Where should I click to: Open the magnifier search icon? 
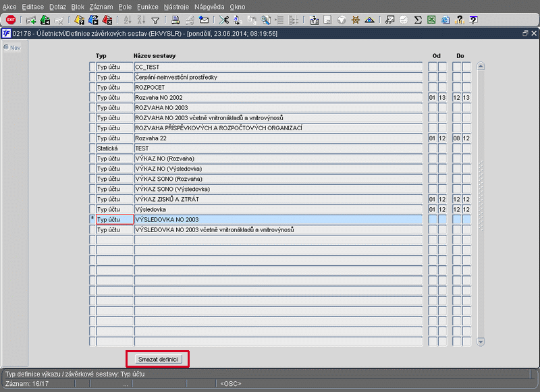tap(265, 20)
